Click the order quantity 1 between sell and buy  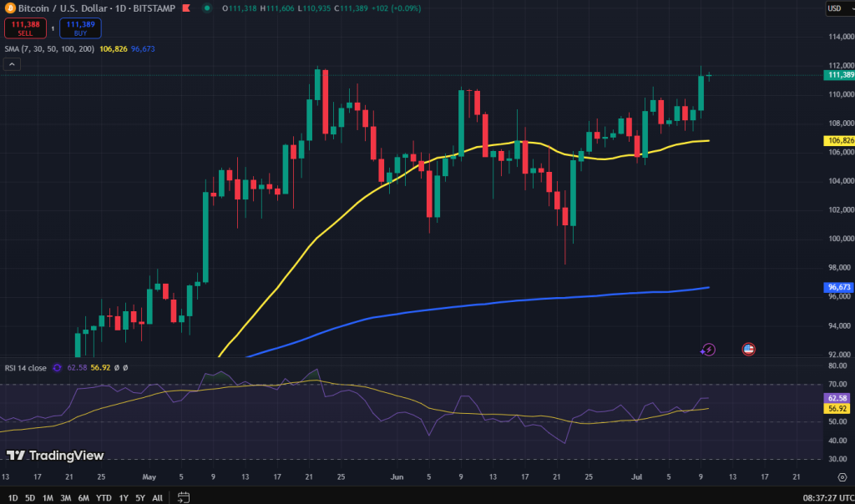point(53,29)
